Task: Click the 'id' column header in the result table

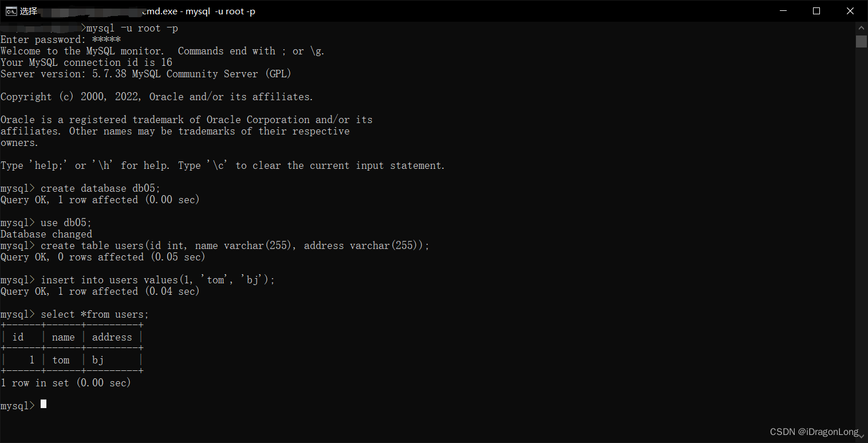Action: click(18, 337)
